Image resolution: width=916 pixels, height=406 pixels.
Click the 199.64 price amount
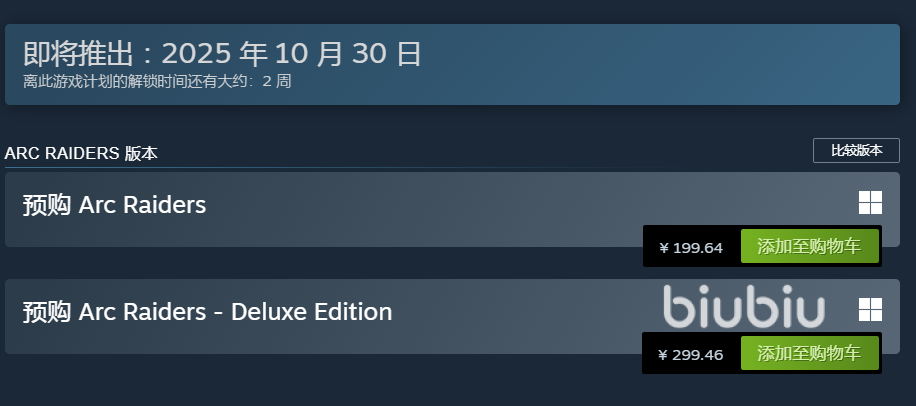click(698, 248)
